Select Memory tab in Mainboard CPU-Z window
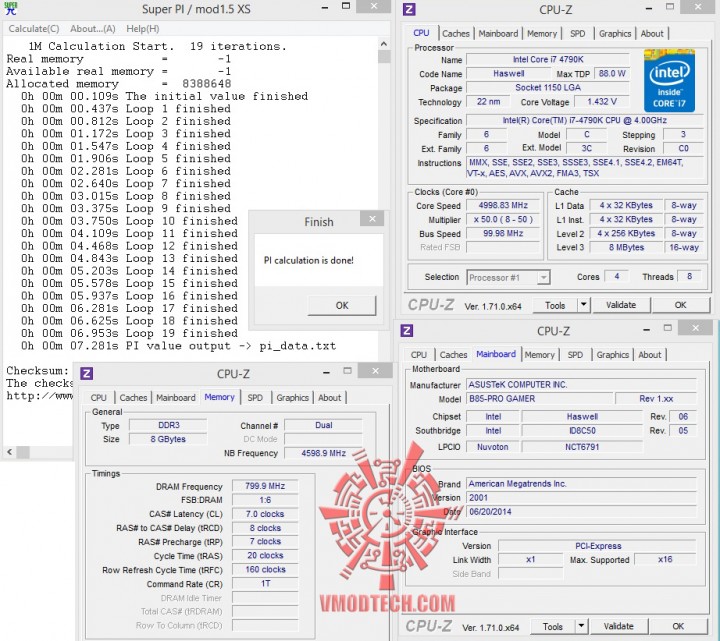 [x=539, y=355]
